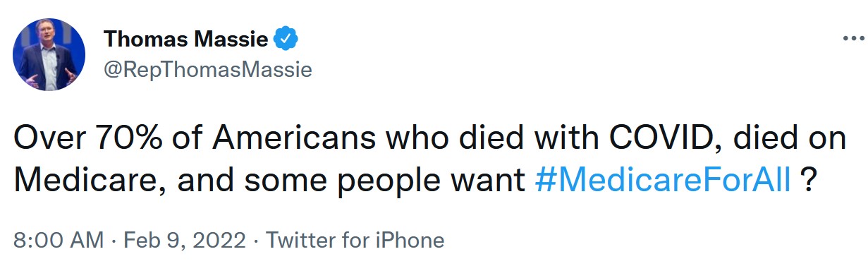This screenshot has width=868, height=266.
Task: Open Thomas Massie's profile photo avatar
Action: (x=49, y=55)
